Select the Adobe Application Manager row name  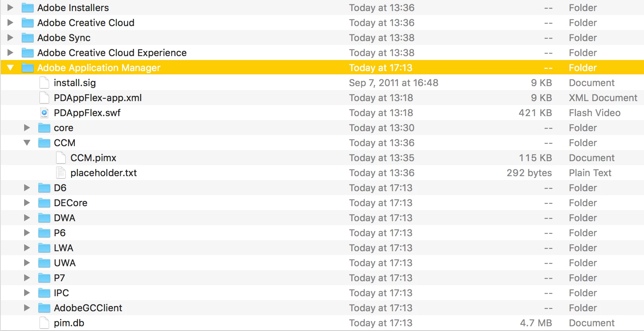(x=99, y=68)
